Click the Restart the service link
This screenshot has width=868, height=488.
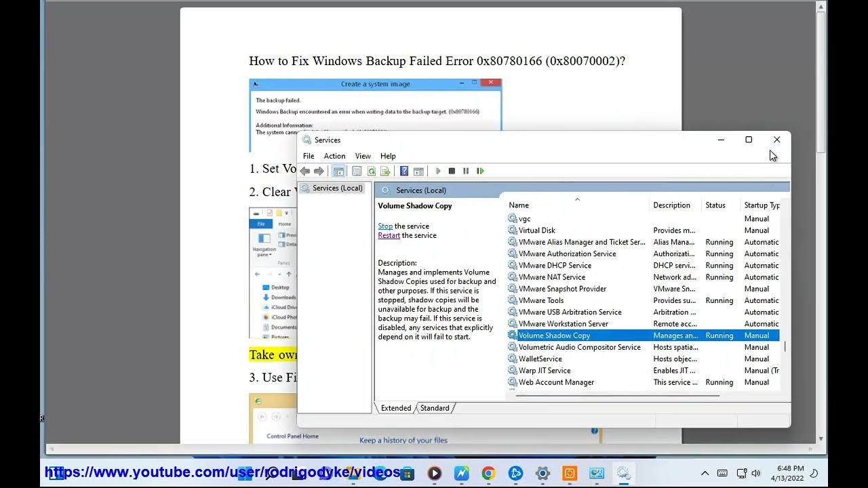coord(389,236)
